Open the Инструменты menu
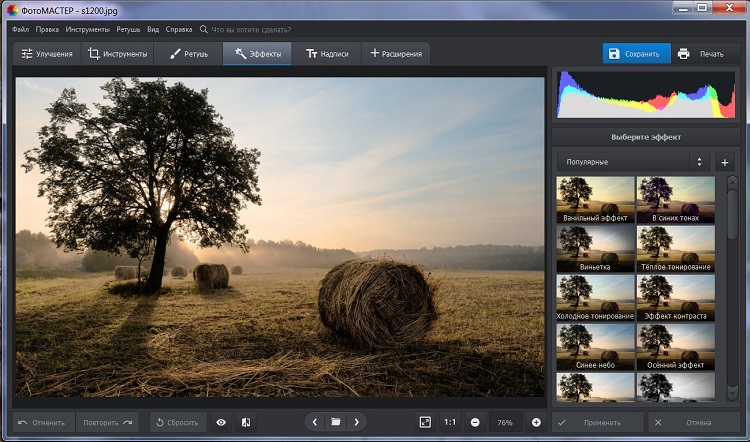Screen dimensions: 750x442 click(x=88, y=30)
